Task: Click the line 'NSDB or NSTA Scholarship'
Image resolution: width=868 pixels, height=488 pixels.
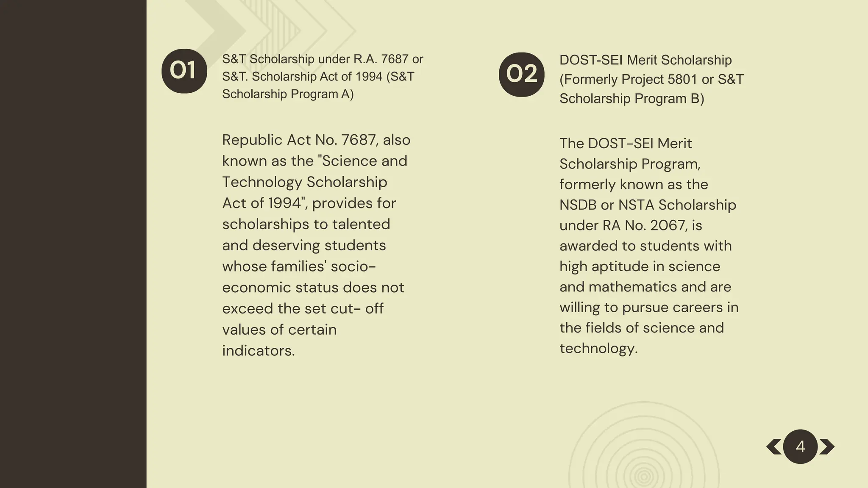Action: coord(648,205)
